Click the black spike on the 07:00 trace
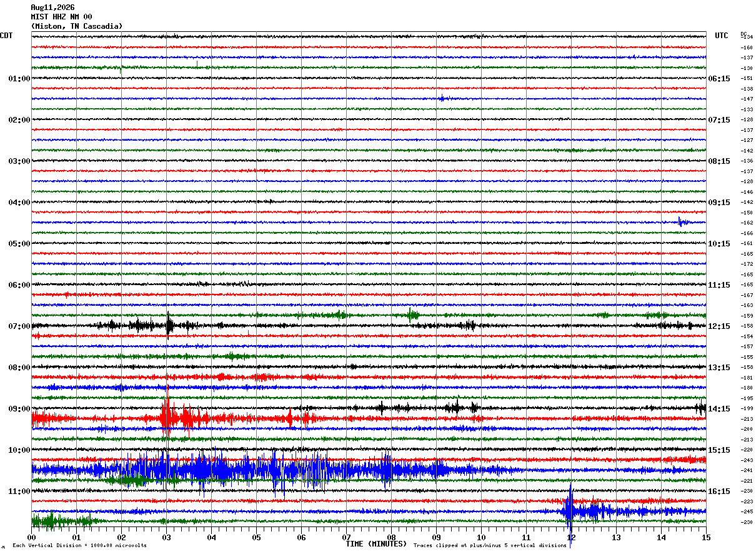This screenshot has width=756, height=554. click(169, 325)
